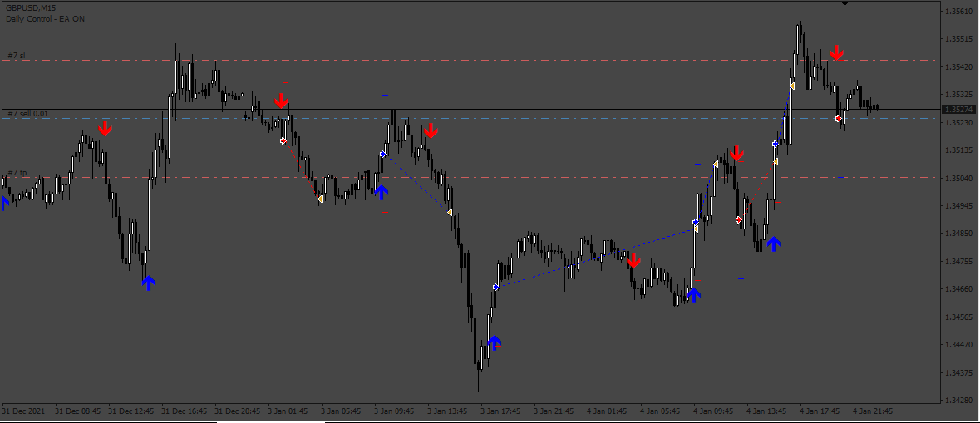Click the 1.35420 price axis label
This screenshot has height=423, width=980.
(958, 66)
